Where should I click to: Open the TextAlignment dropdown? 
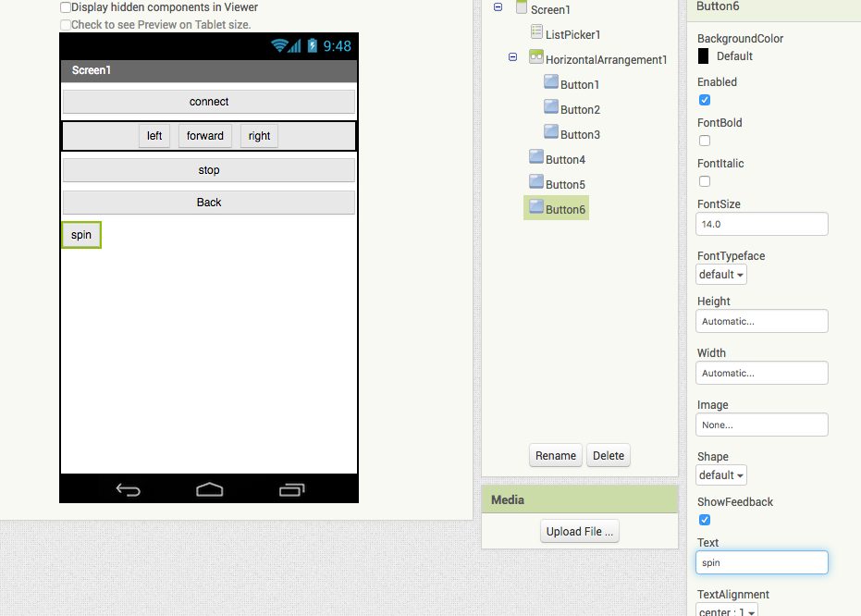point(727,610)
